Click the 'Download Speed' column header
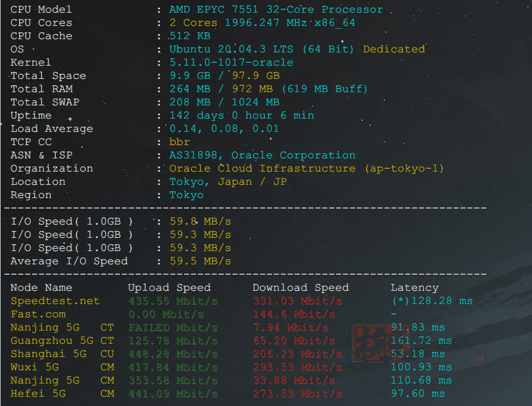 (x=301, y=287)
